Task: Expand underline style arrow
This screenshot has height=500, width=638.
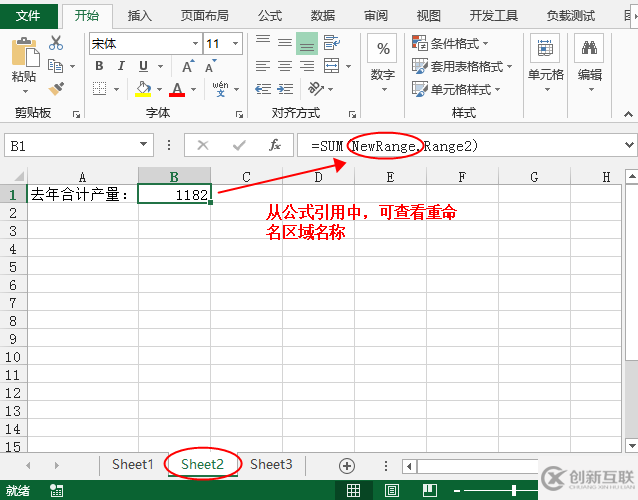Action: (160, 66)
